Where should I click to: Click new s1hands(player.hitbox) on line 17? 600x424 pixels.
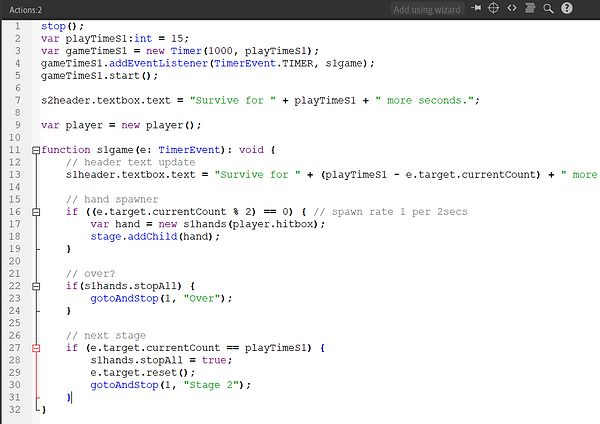(241, 224)
